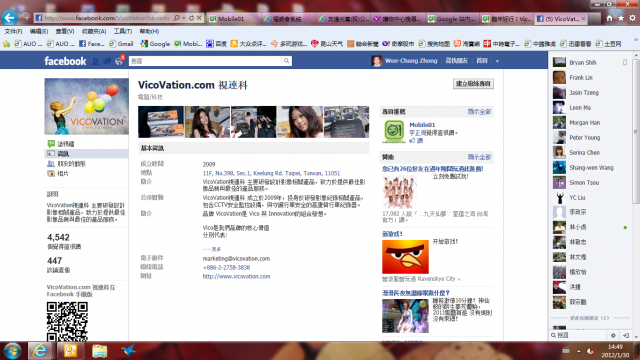640x360 pixels.
Task: Click the button at top-right of page title
Action: (x=473, y=84)
